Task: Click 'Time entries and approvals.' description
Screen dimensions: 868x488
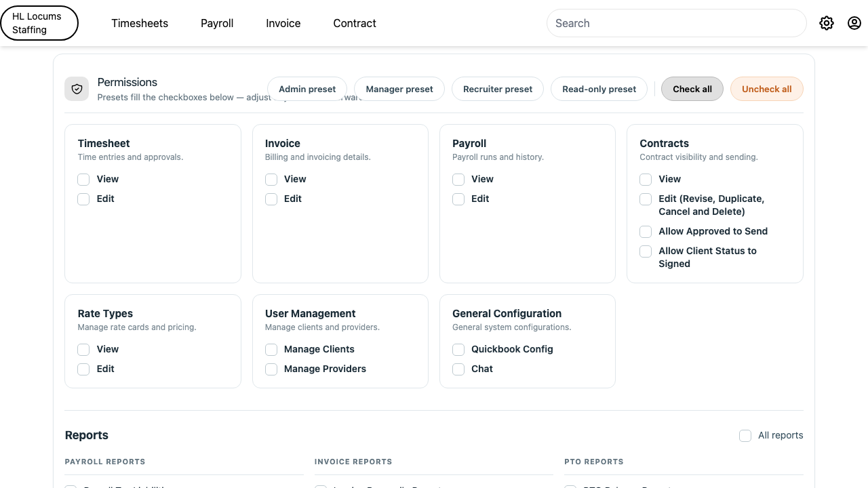Action: pyautogui.click(x=131, y=157)
